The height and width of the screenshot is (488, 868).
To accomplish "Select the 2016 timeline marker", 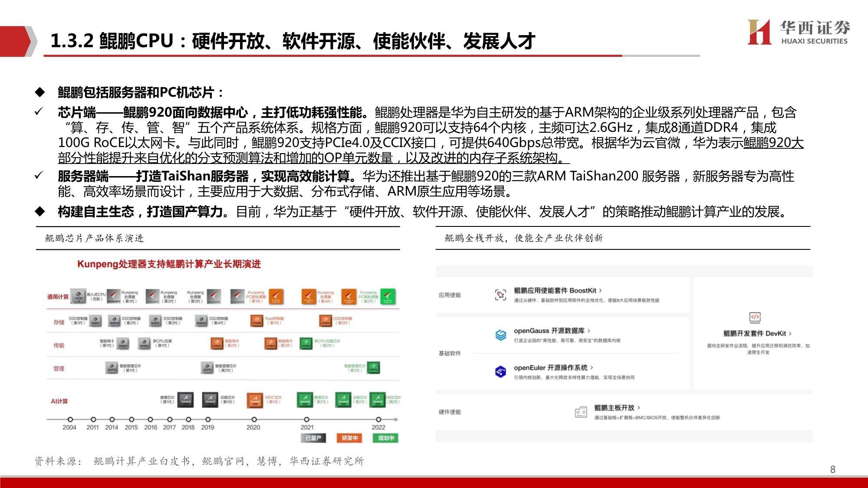I will [x=150, y=419].
